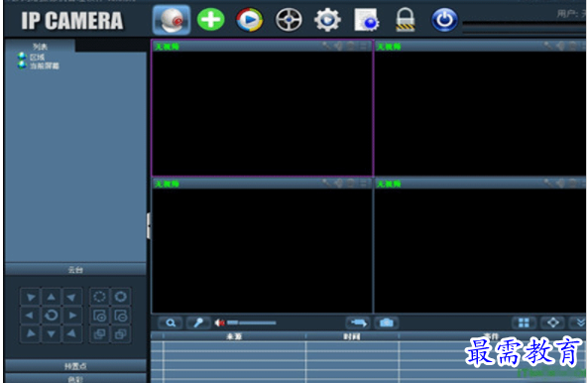Click the PTZ center auto-rotate icon
The width and height of the screenshot is (588, 383).
tap(52, 316)
